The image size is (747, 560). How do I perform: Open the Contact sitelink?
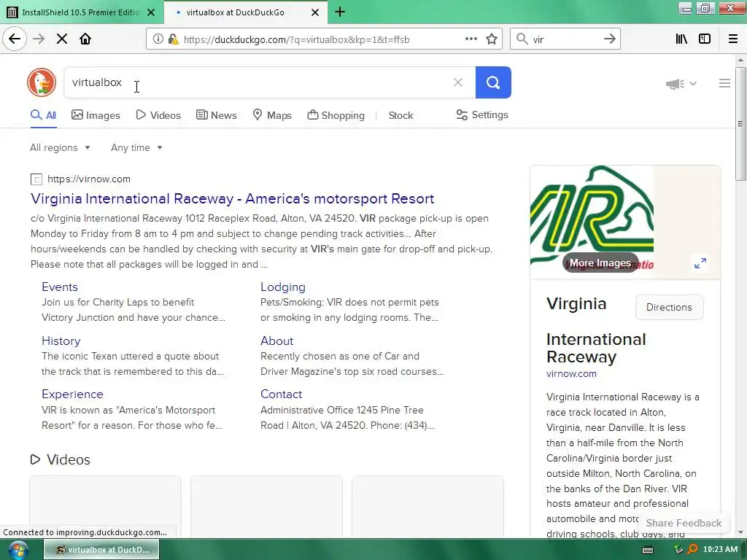click(x=281, y=394)
